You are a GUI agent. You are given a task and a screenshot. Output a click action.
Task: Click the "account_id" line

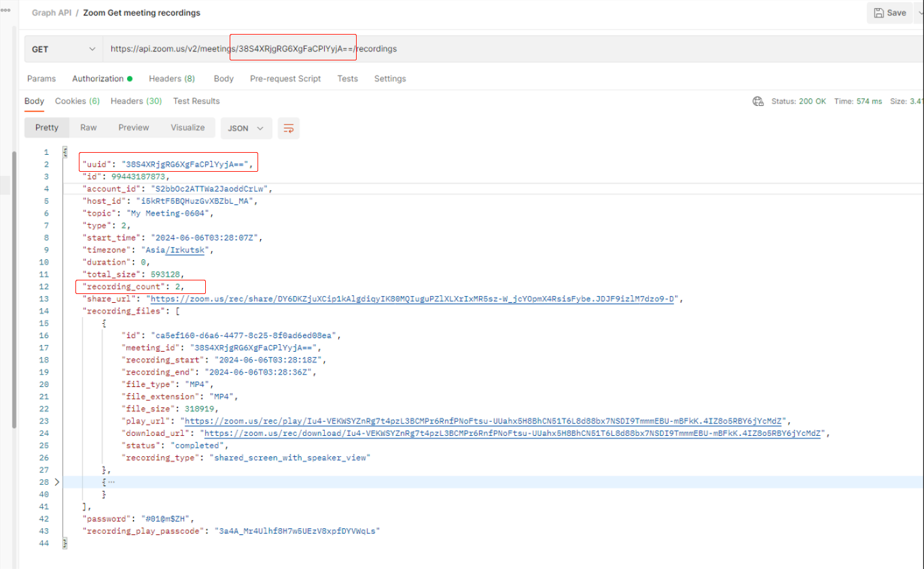(x=177, y=189)
